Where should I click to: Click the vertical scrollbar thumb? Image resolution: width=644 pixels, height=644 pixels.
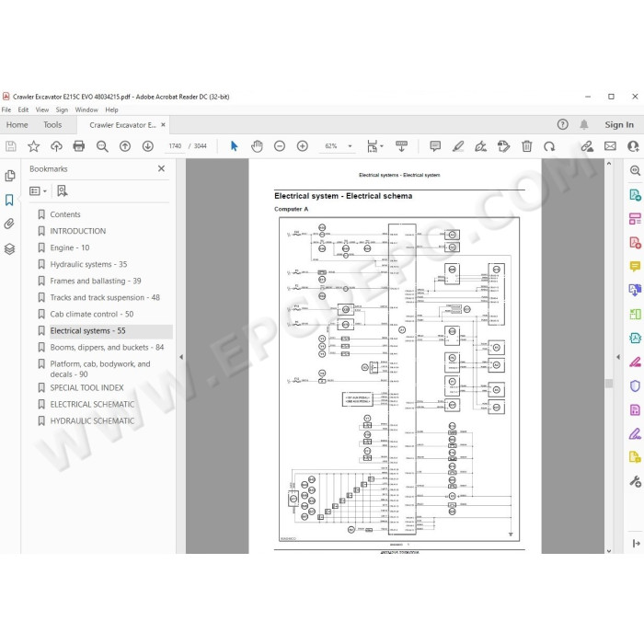[x=609, y=384]
